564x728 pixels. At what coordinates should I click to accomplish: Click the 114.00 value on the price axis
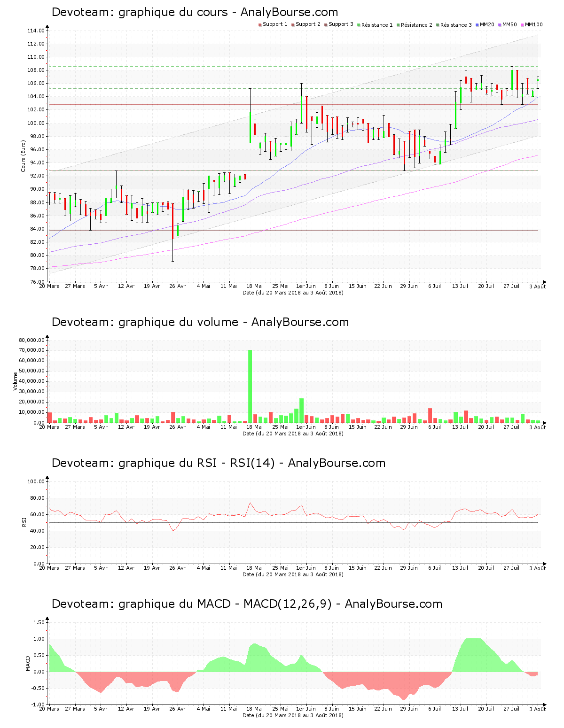36,31
